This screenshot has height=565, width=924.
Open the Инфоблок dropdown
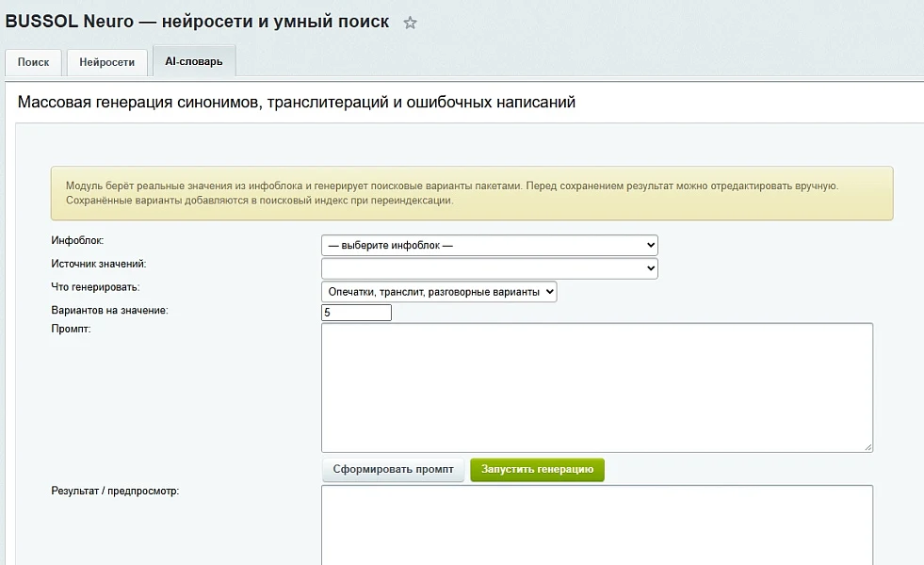click(489, 245)
